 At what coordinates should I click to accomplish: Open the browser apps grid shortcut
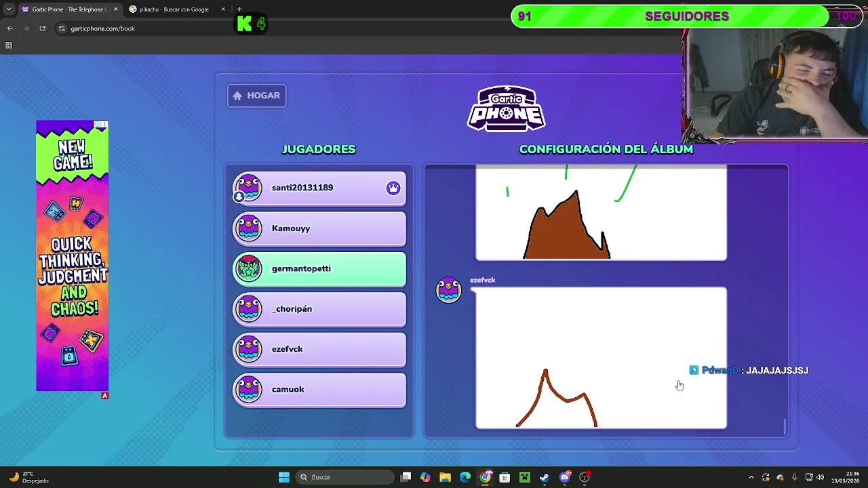tap(9, 45)
